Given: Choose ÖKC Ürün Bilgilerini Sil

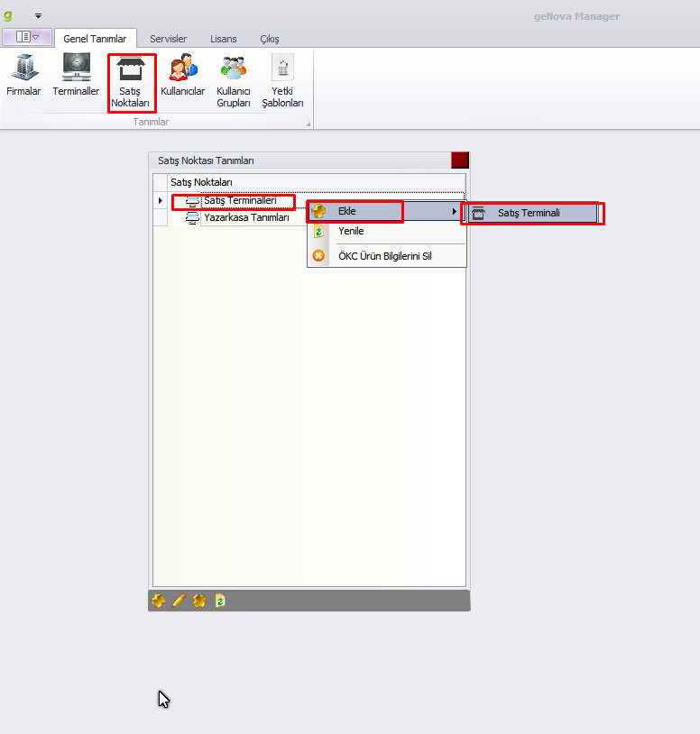Looking at the screenshot, I should click(x=387, y=256).
